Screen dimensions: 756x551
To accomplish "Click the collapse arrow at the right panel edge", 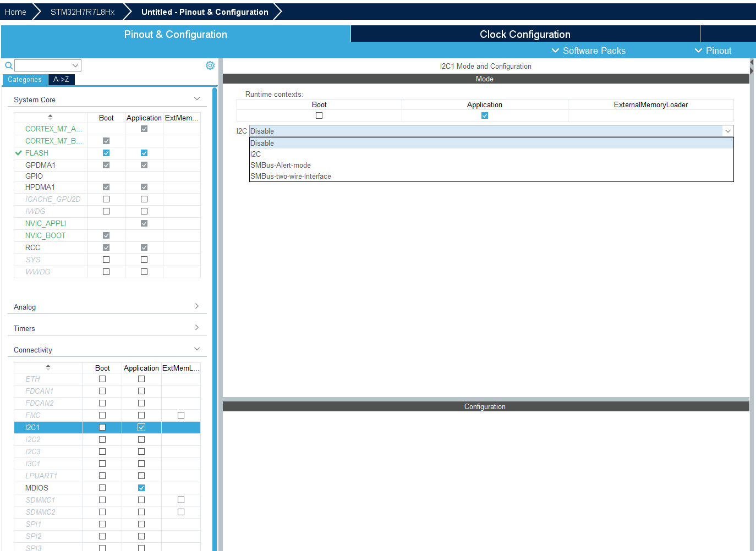I will (x=752, y=67).
